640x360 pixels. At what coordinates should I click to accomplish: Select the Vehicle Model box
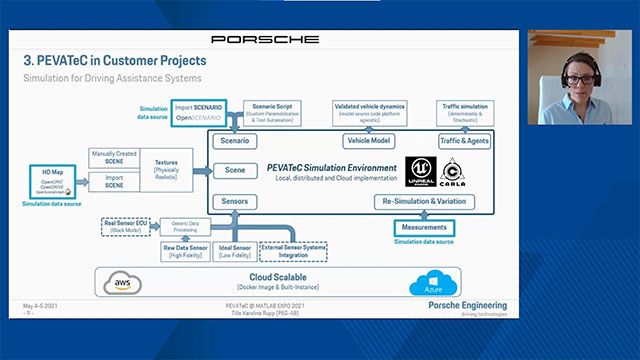point(369,141)
